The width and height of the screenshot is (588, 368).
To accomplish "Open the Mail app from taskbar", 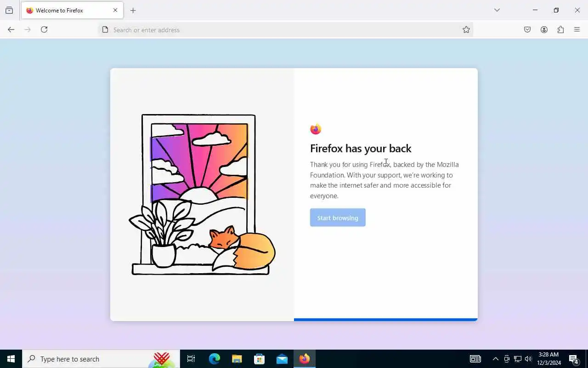I will (x=282, y=359).
